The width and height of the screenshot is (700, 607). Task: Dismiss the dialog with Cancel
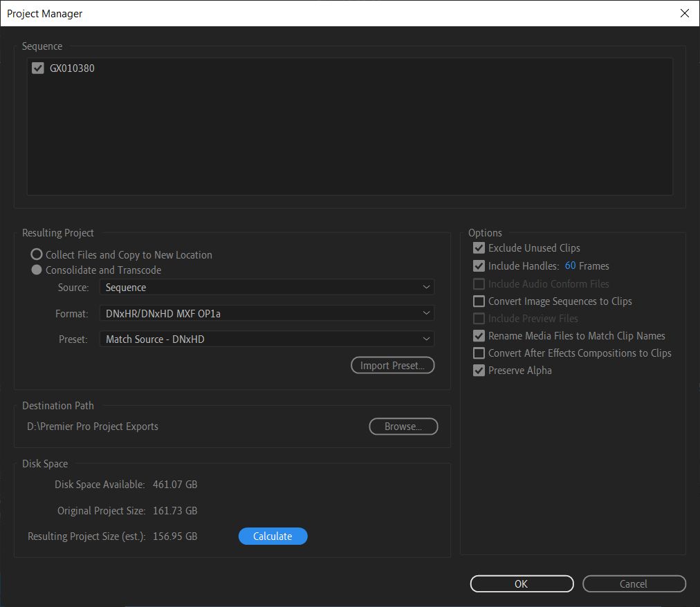634,583
